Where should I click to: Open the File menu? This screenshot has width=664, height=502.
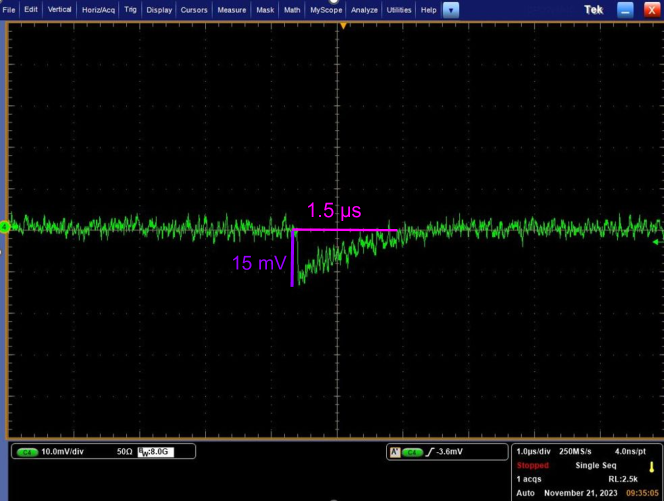tap(10, 9)
